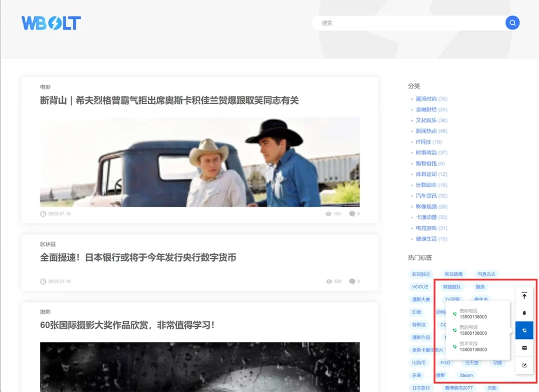Select the 潮流时尚 category
539x392 pixels.
coord(426,99)
